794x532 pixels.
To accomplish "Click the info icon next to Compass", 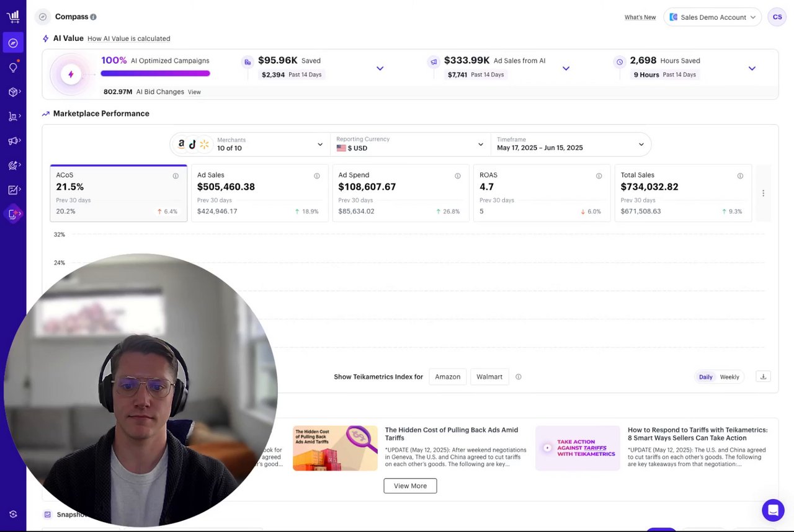I will click(x=93, y=17).
